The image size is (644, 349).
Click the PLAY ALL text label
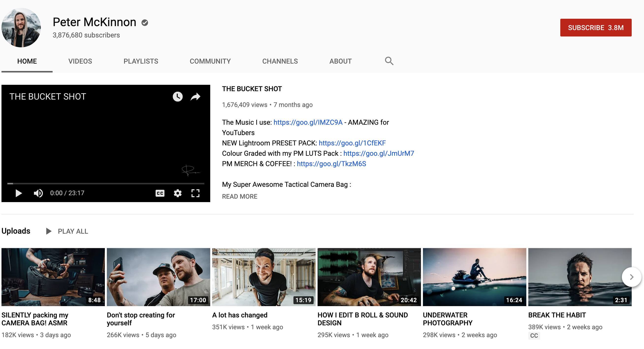coord(73,231)
